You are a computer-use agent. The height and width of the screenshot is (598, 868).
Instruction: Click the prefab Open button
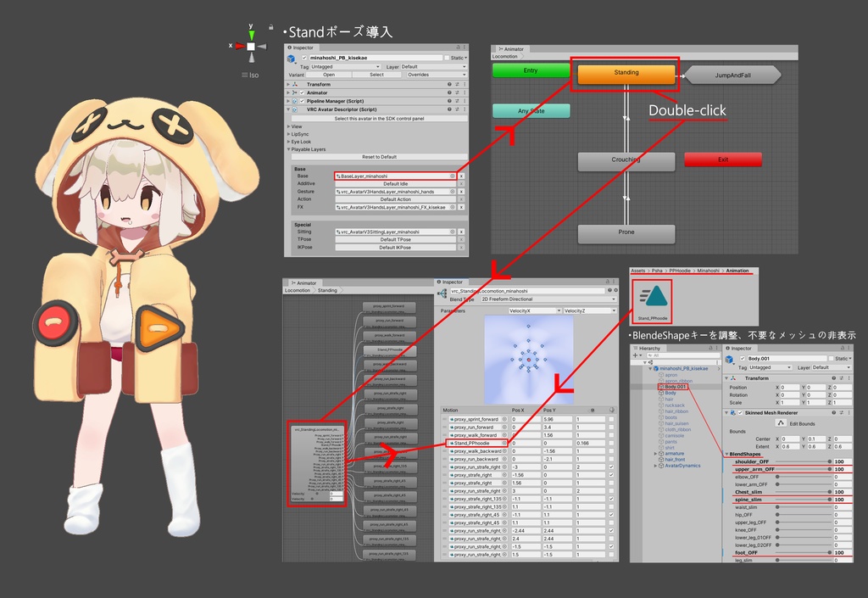click(x=329, y=75)
